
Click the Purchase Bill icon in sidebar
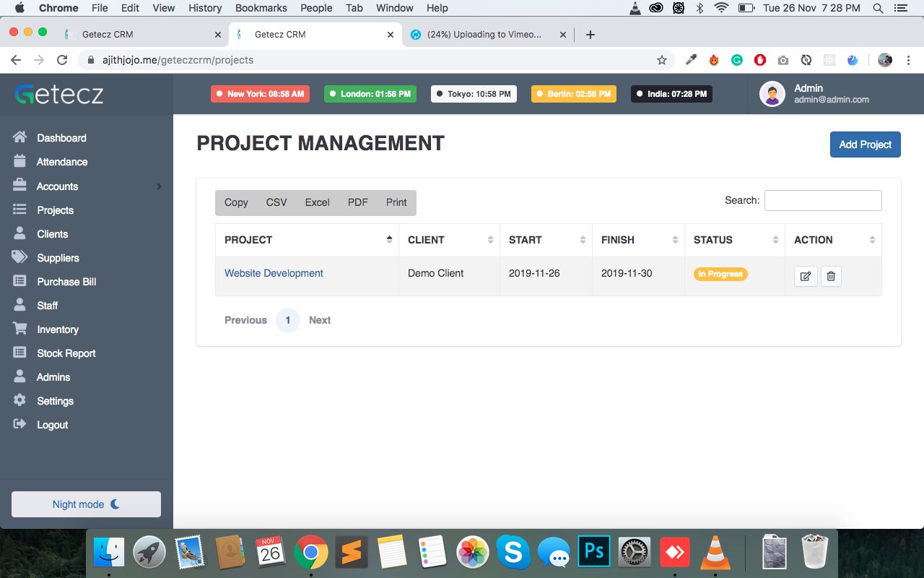click(x=20, y=281)
